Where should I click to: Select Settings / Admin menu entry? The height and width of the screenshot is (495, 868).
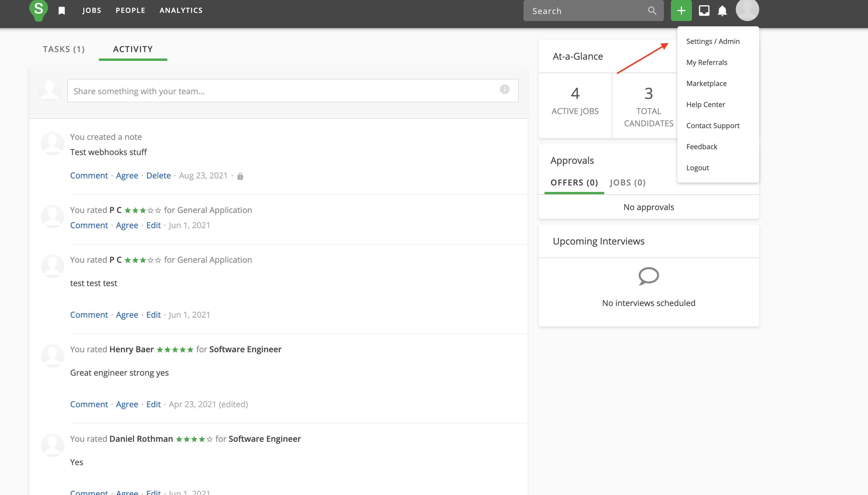tap(713, 42)
